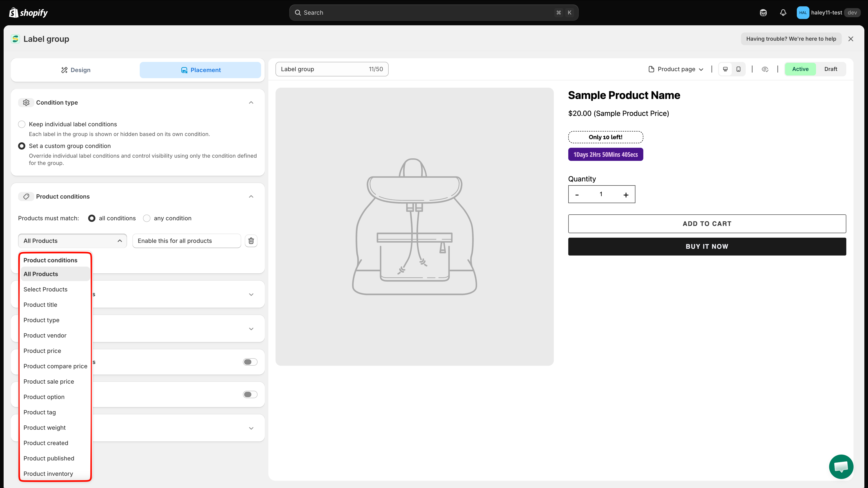Collapse the Condition type section
Viewport: 868px width, 488px height.
251,102
